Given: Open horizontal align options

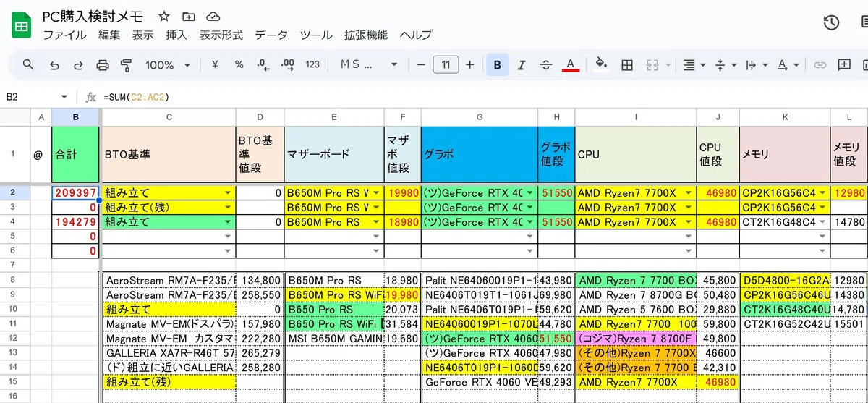Looking at the screenshot, I should coord(694,65).
